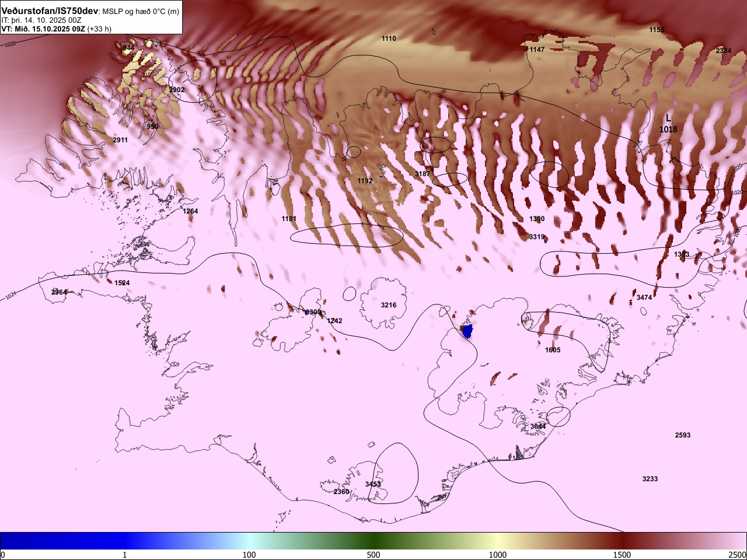
Task: Click the 3187 height value
Action: pos(423,174)
